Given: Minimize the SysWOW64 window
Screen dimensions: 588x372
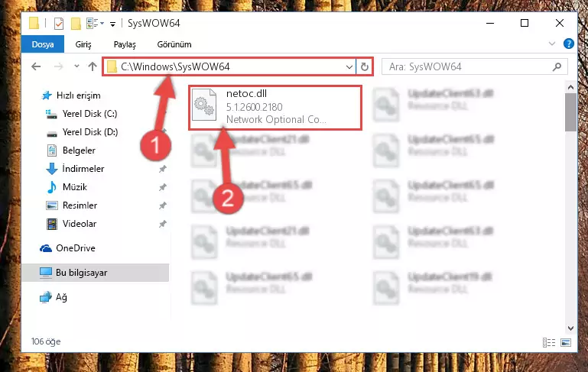Looking at the screenshot, I should pos(490,23).
